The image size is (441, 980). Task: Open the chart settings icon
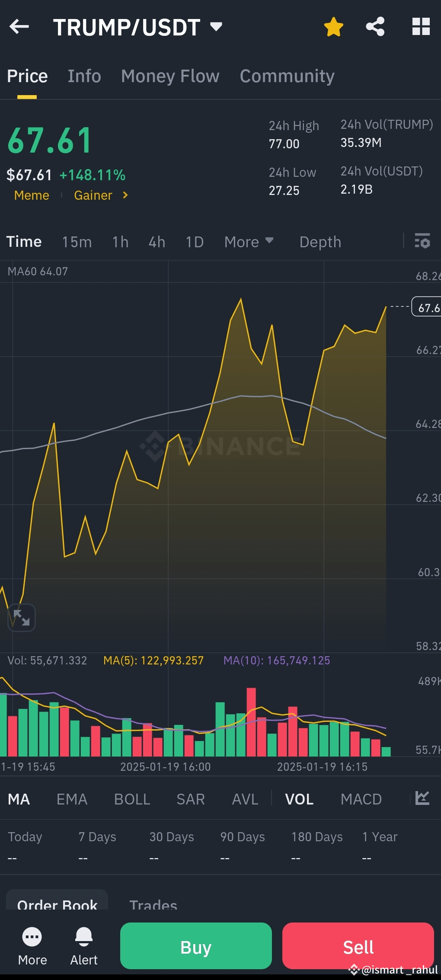coord(422,241)
